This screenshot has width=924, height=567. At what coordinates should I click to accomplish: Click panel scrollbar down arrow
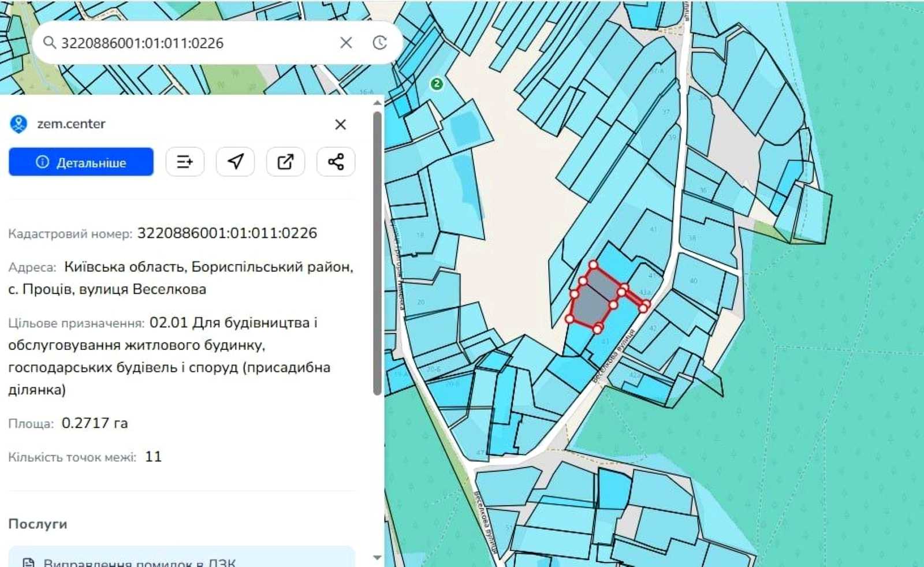coord(377,558)
